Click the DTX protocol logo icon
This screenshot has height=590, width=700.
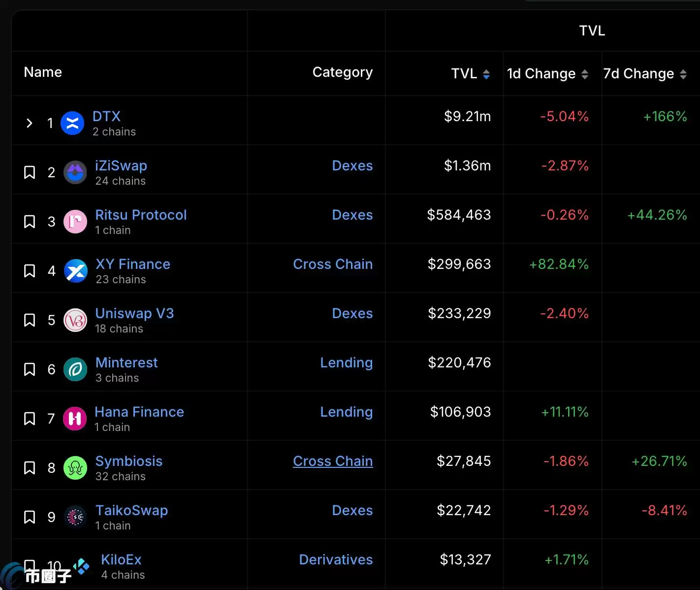click(72, 123)
